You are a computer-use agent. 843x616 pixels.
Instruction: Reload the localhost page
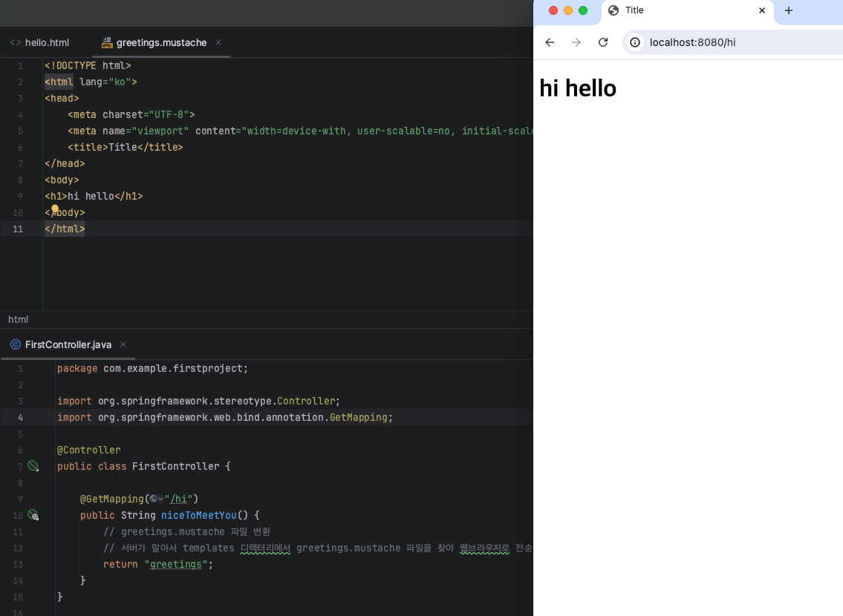coord(603,42)
